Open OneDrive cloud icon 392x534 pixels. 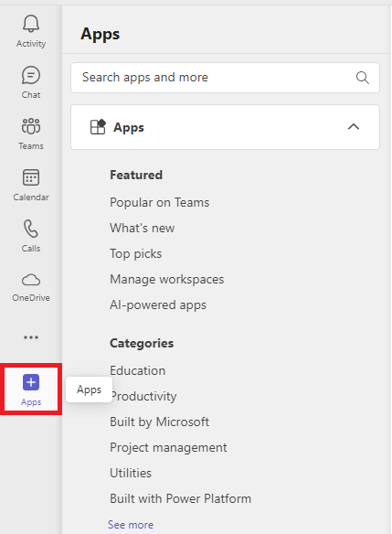(31, 280)
